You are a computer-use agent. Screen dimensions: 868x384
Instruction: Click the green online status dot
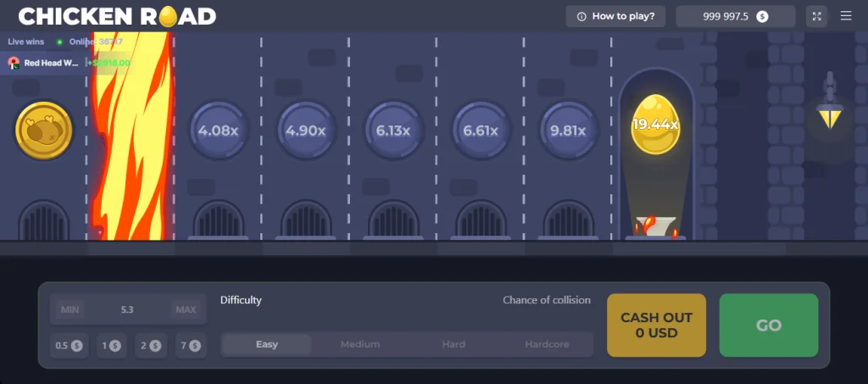59,42
